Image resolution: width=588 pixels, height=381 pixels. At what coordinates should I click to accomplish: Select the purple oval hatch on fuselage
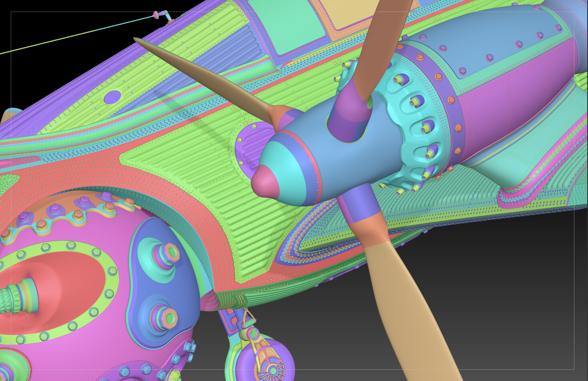click(112, 97)
